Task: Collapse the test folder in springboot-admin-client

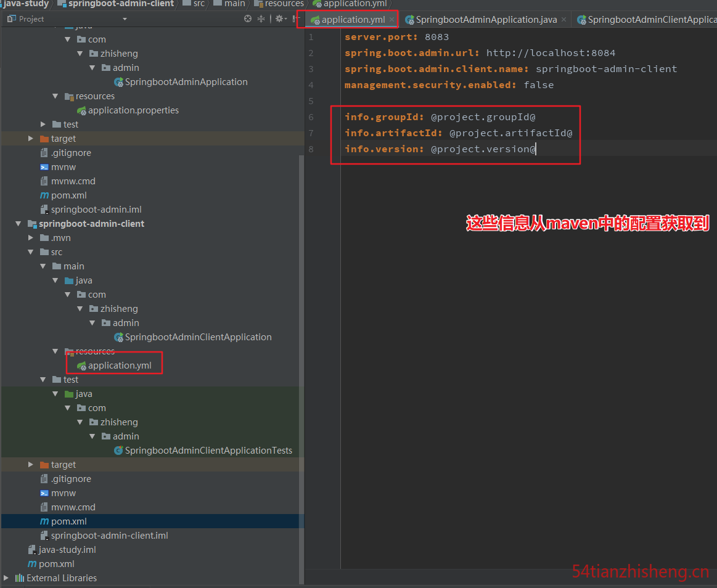Action: point(43,380)
